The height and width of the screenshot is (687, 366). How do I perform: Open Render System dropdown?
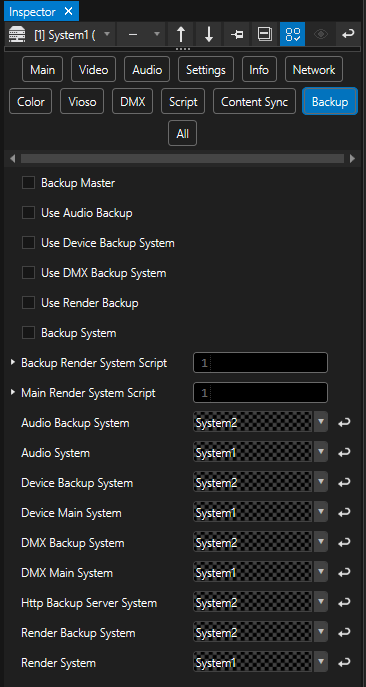[321, 662]
